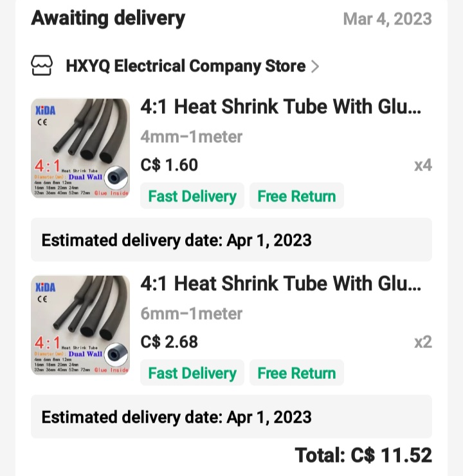Tap the x4 quantity indicator
Screen dimensions: 463x476
coord(422,165)
